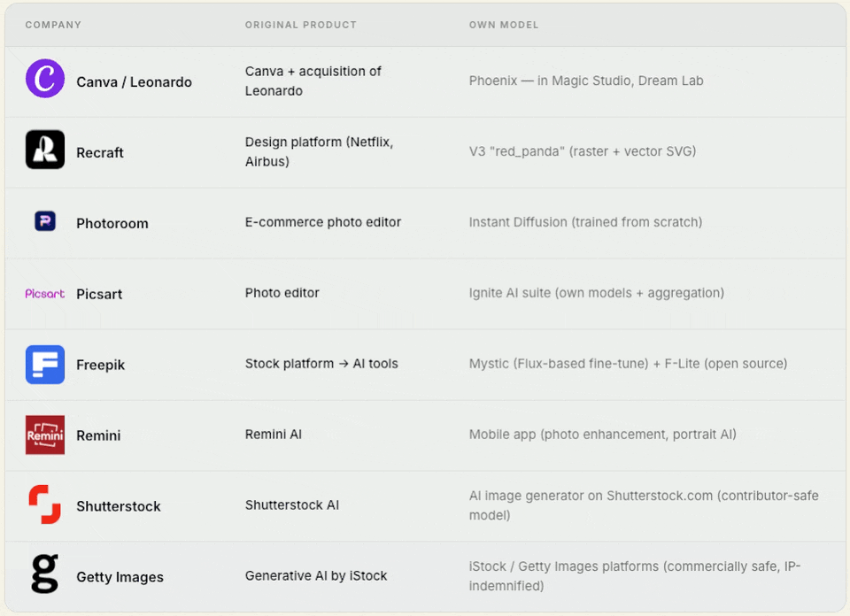Screen dimensions: 850x616
Task: Click the blue Freepik logo icon
Action: [45, 365]
